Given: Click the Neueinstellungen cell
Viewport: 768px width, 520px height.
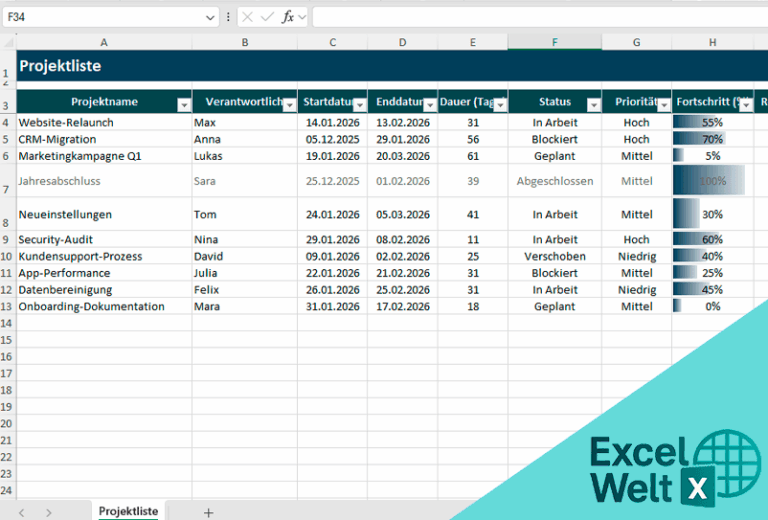Looking at the screenshot, I should click(x=104, y=214).
